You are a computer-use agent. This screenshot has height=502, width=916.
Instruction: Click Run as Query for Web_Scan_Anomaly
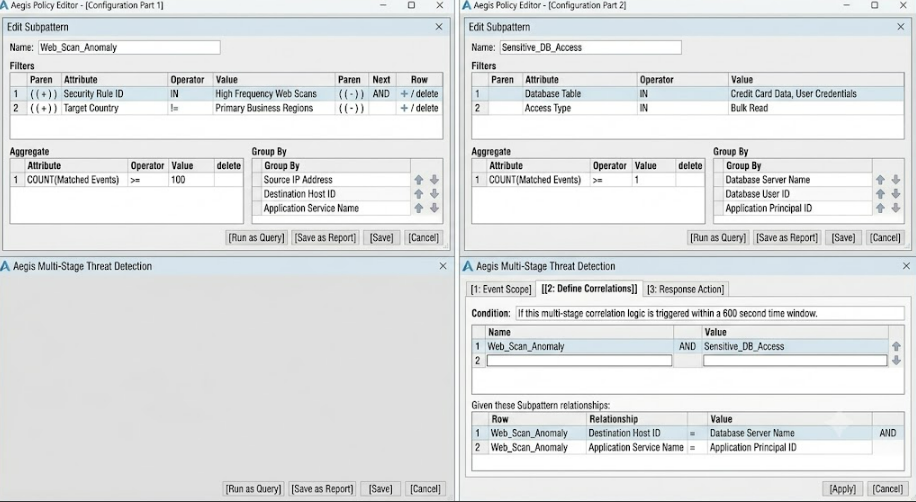pos(256,238)
